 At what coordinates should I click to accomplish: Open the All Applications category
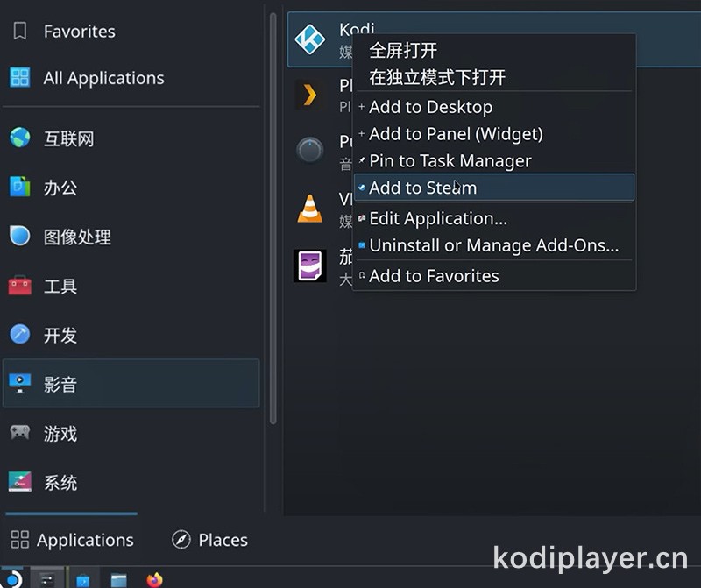[x=131, y=78]
